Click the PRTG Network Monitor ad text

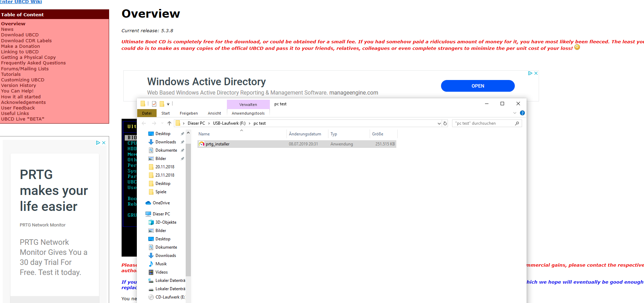tap(43, 225)
